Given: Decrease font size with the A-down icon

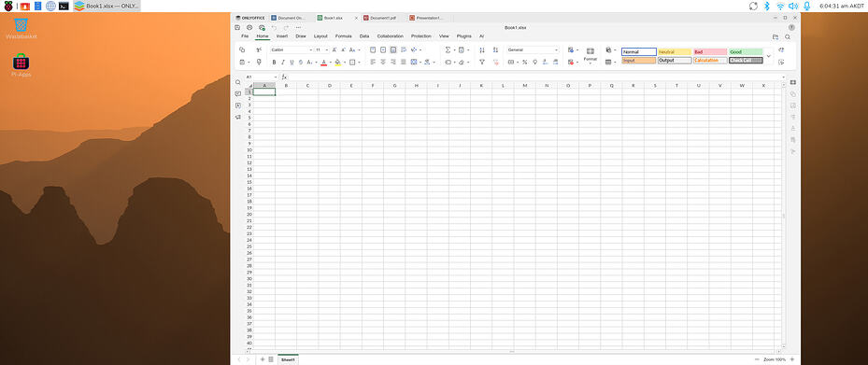Looking at the screenshot, I should click(343, 49).
